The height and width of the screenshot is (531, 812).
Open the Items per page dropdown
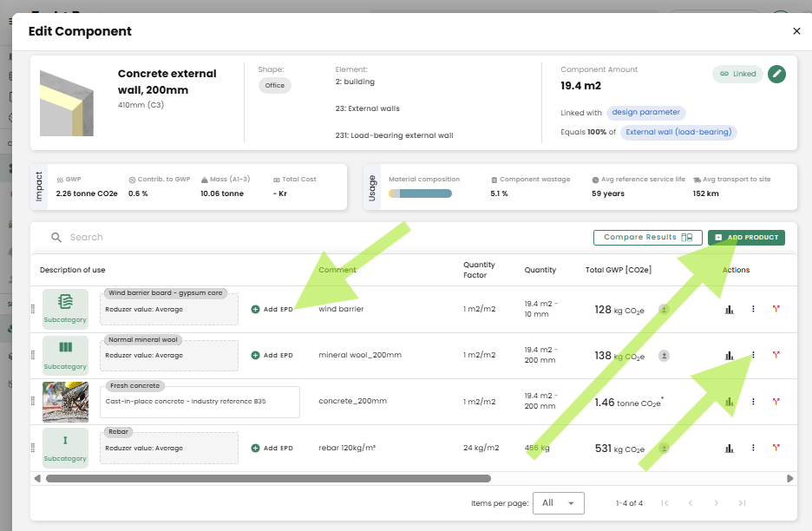pos(558,503)
